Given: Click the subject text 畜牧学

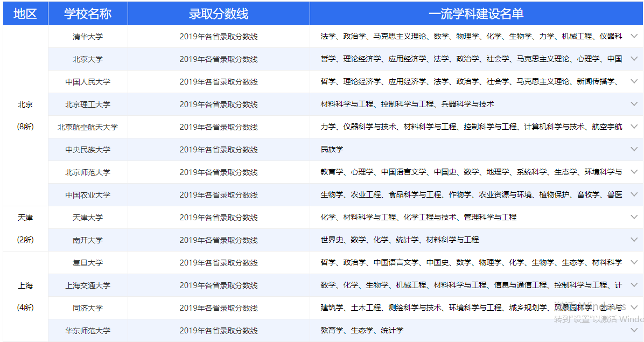Looking at the screenshot, I should (588, 194).
